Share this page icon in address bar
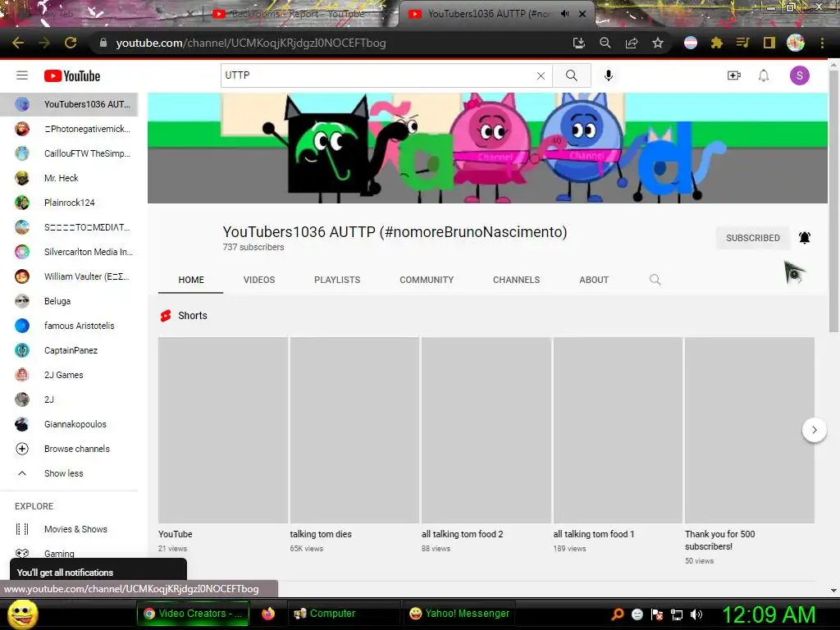Image resolution: width=840 pixels, height=630 pixels. click(x=632, y=43)
